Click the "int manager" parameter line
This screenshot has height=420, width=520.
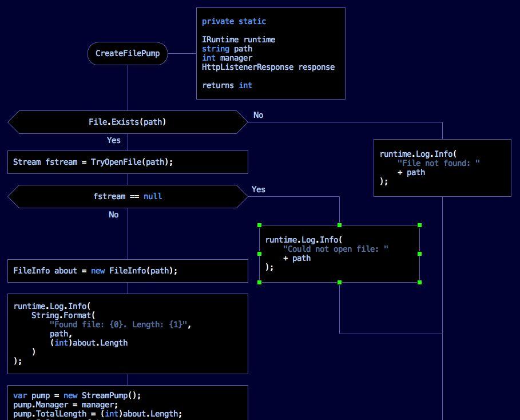click(x=227, y=58)
